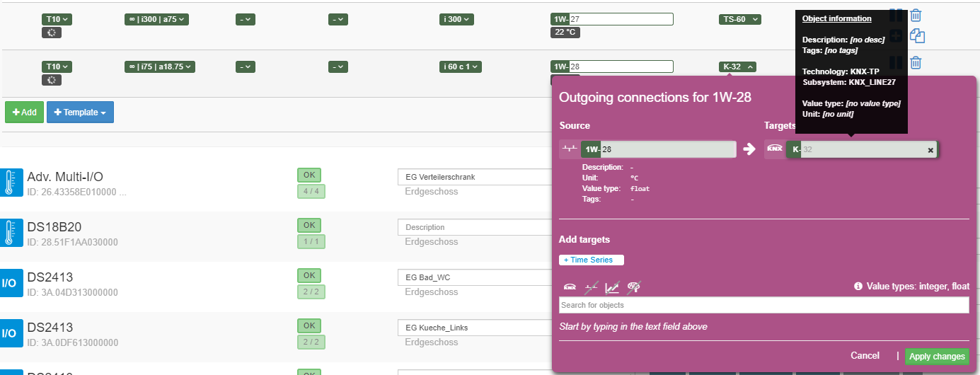980x375 pixels.
Task: Click the green Add button
Action: point(24,112)
